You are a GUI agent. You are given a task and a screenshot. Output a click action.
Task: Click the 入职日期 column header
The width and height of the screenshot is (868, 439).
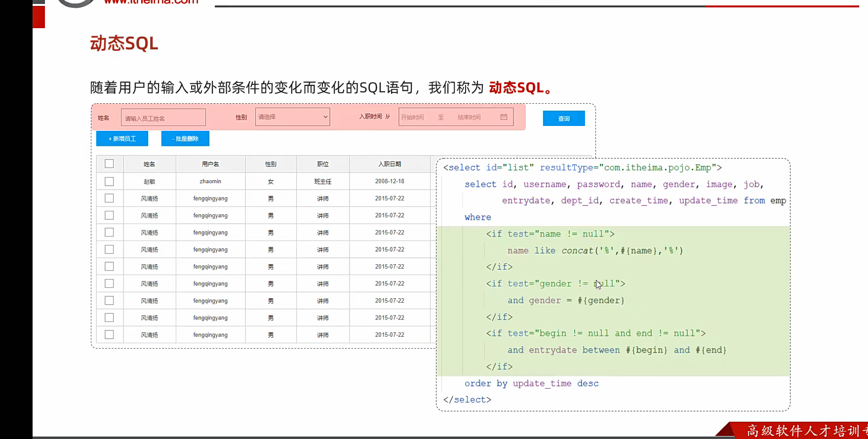(390, 164)
